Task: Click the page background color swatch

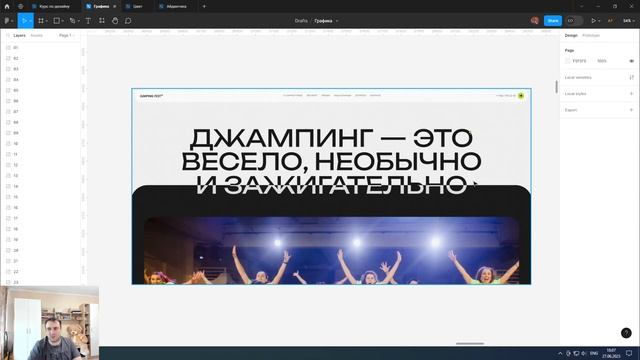Action: pyautogui.click(x=567, y=61)
